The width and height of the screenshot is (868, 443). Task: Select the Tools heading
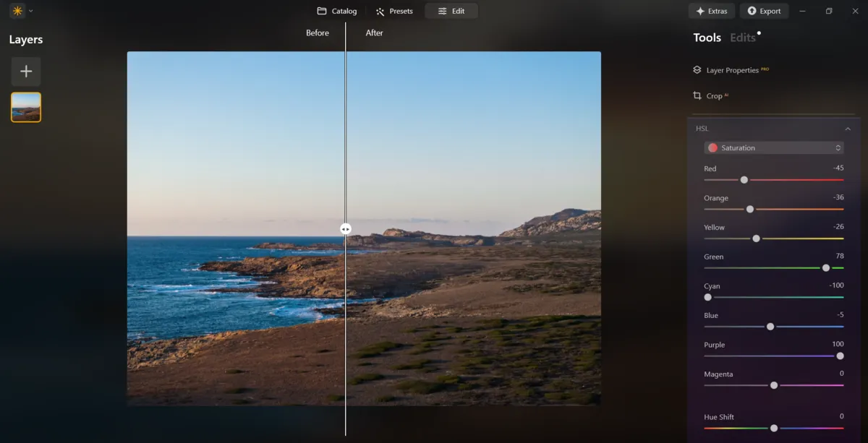(x=707, y=37)
